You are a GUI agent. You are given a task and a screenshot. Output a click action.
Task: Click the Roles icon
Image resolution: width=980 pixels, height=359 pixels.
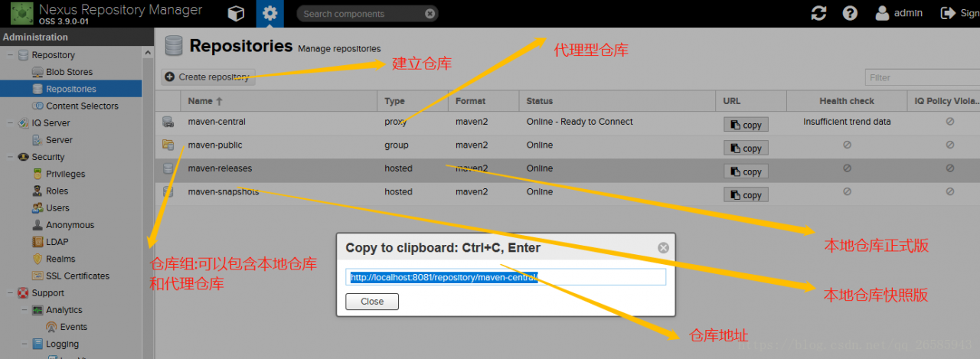(x=38, y=191)
